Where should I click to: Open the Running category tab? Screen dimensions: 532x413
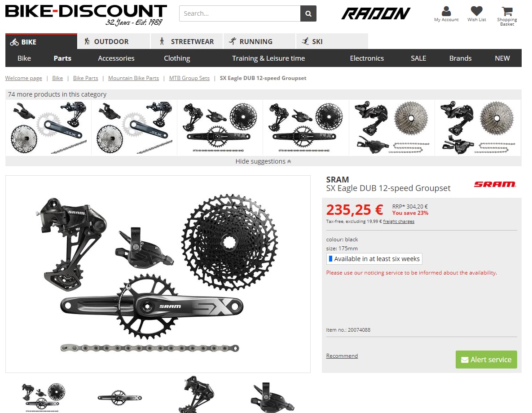[259, 41]
